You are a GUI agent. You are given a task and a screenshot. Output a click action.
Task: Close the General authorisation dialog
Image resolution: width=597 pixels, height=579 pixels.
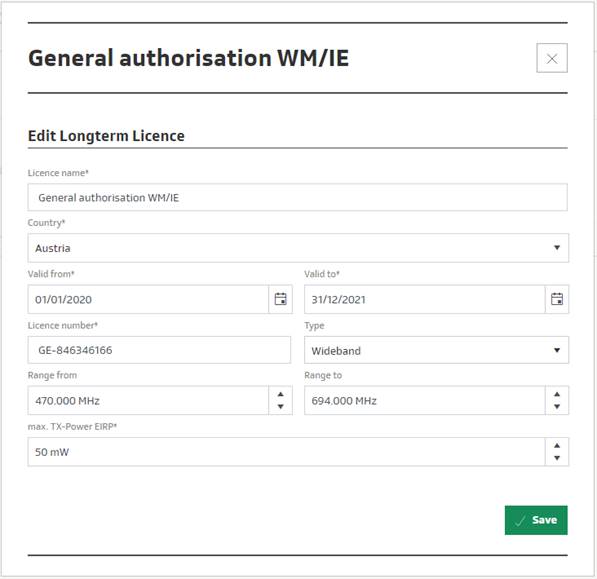coord(552,58)
